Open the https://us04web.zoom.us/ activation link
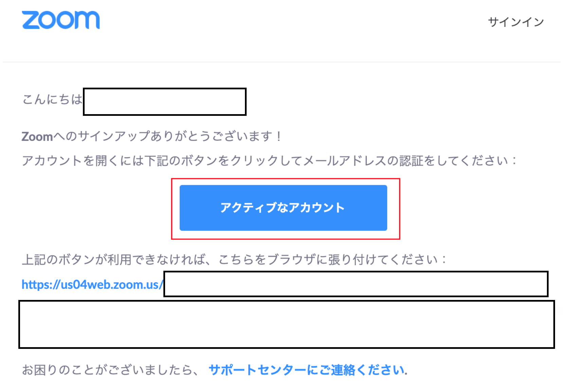This screenshot has width=570, height=392. click(92, 285)
